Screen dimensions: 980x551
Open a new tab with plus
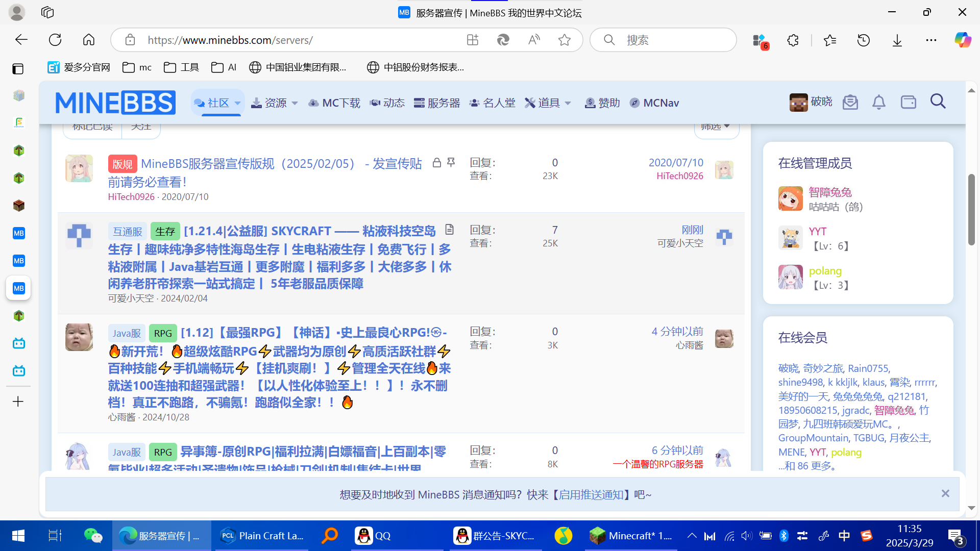click(x=18, y=402)
